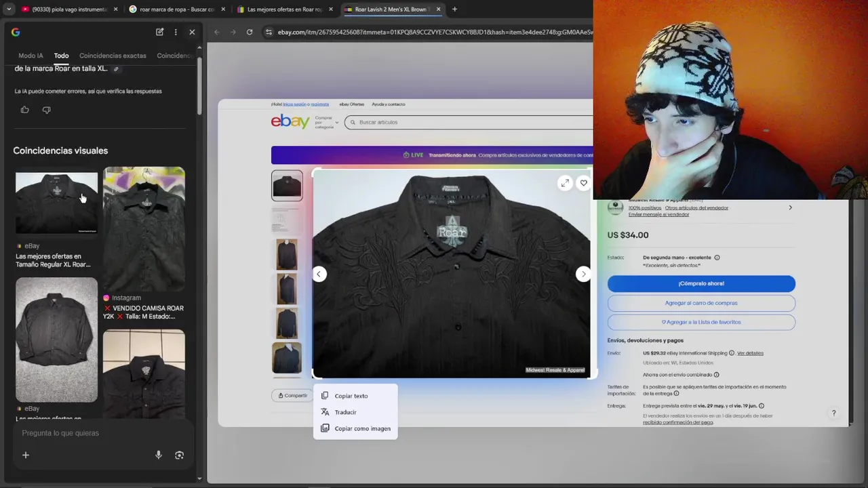Click the plus icon below question field
The width and height of the screenshot is (868, 488).
click(x=26, y=455)
